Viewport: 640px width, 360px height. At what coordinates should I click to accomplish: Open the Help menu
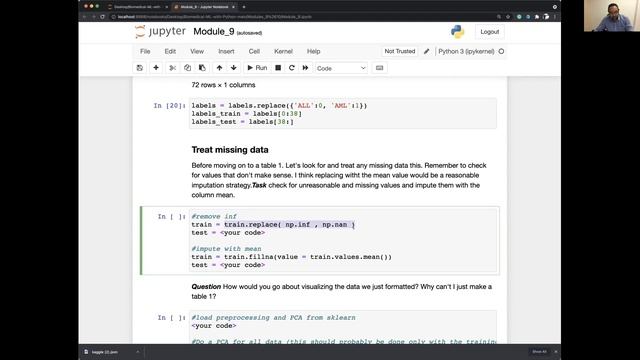(313, 51)
